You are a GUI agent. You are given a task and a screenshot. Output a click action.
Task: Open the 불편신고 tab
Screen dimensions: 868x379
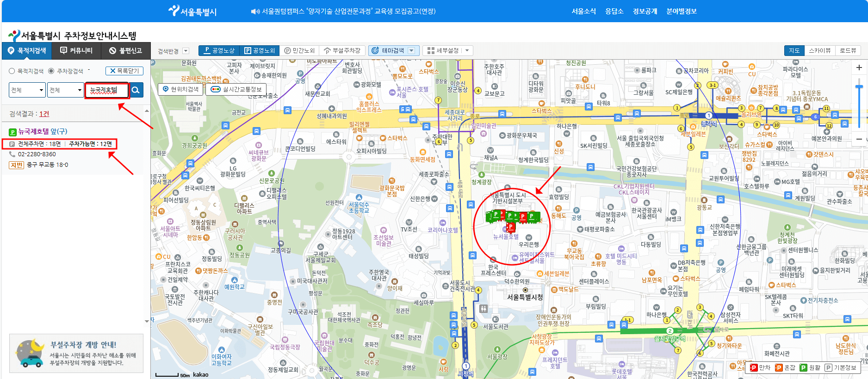[x=125, y=50]
